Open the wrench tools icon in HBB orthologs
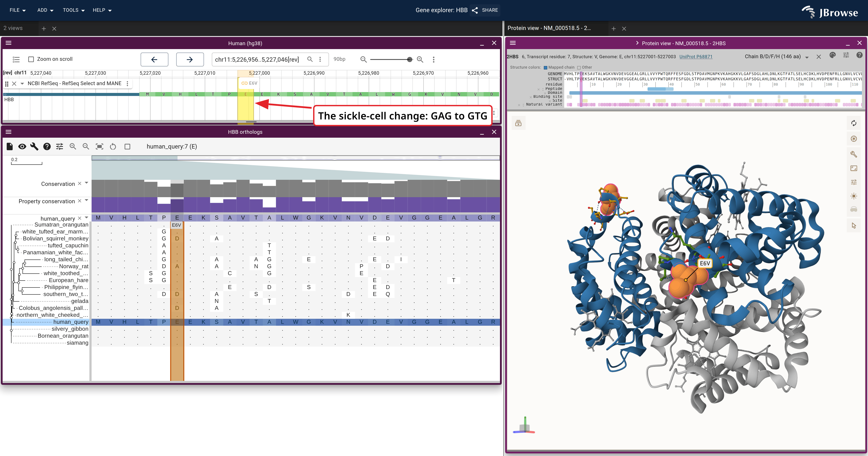The height and width of the screenshot is (456, 868). [34, 146]
